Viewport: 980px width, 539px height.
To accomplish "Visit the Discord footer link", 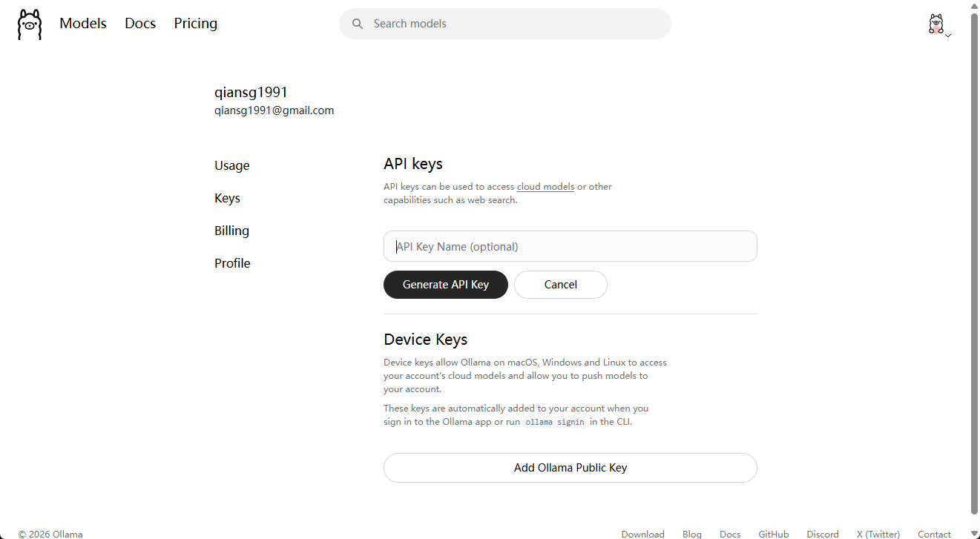I will click(x=823, y=534).
